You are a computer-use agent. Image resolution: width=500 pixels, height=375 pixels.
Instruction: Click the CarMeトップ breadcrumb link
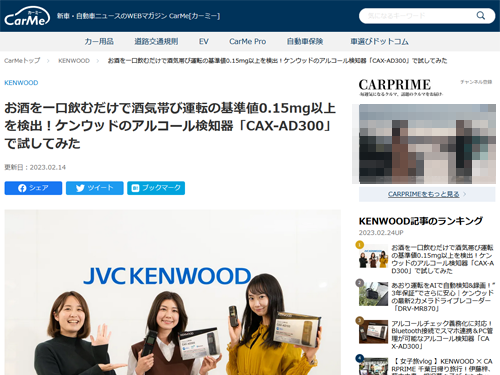coord(22,61)
